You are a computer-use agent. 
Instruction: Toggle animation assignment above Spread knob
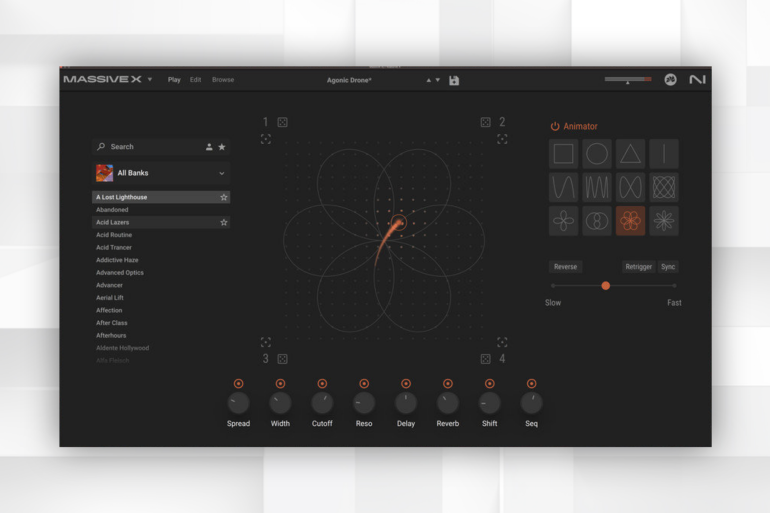click(x=238, y=383)
